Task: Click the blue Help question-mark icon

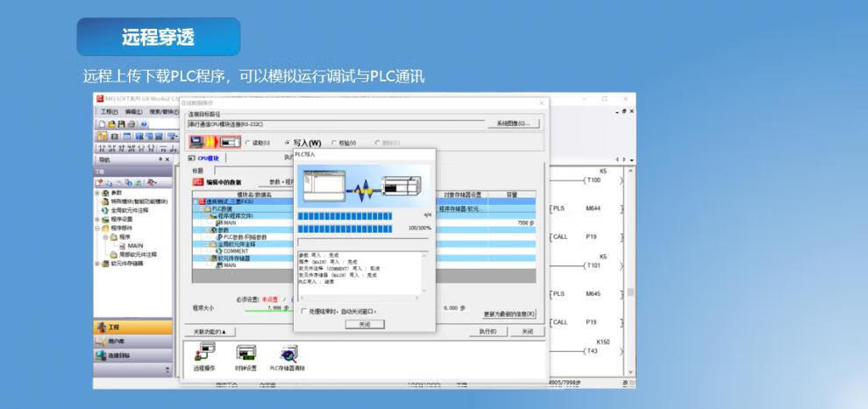Action: click(143, 124)
